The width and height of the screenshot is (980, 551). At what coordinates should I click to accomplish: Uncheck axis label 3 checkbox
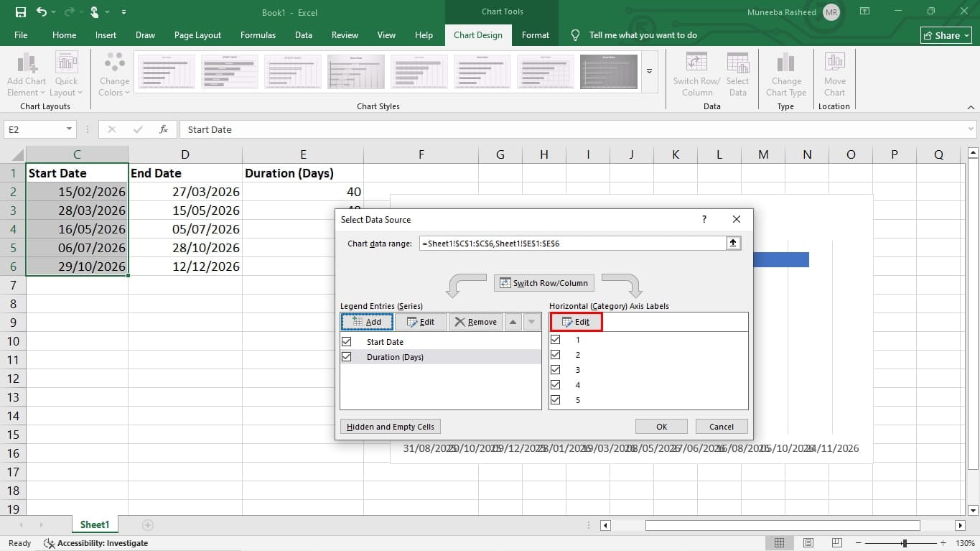click(x=555, y=370)
